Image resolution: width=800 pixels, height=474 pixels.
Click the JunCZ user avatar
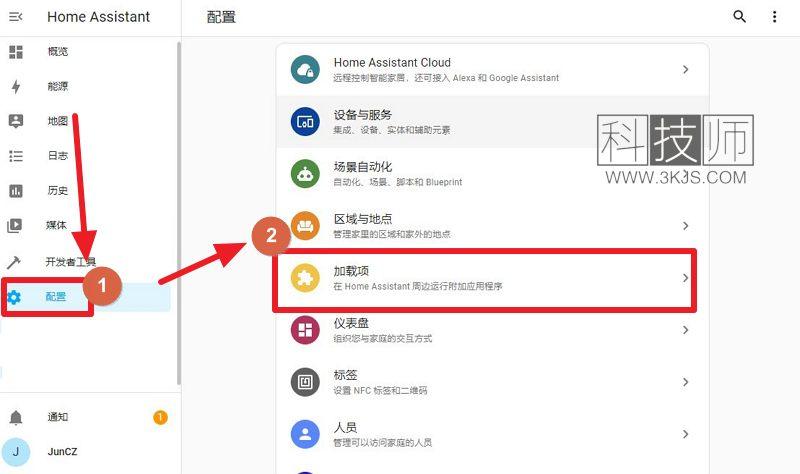(x=16, y=452)
